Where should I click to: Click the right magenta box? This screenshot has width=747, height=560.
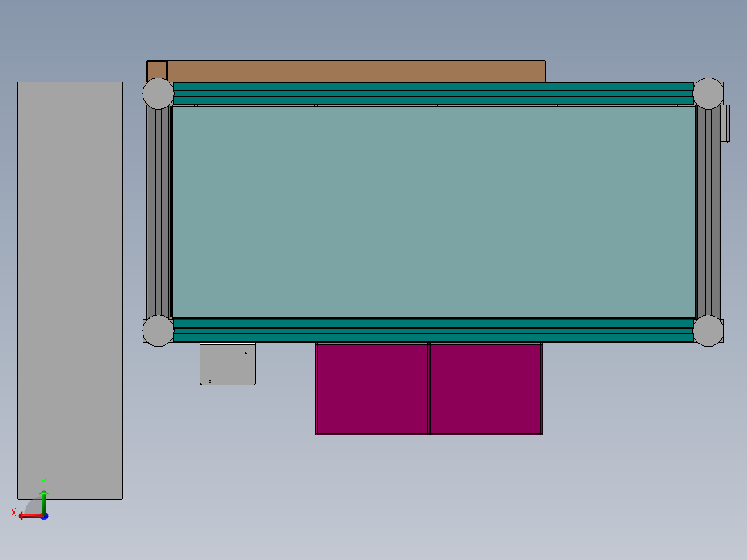tap(486, 388)
